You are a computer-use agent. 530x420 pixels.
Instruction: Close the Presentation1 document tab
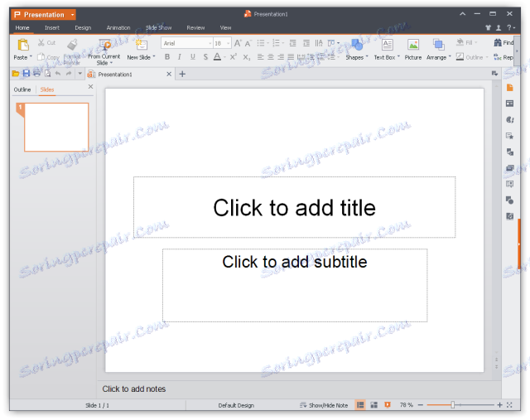pos(169,74)
